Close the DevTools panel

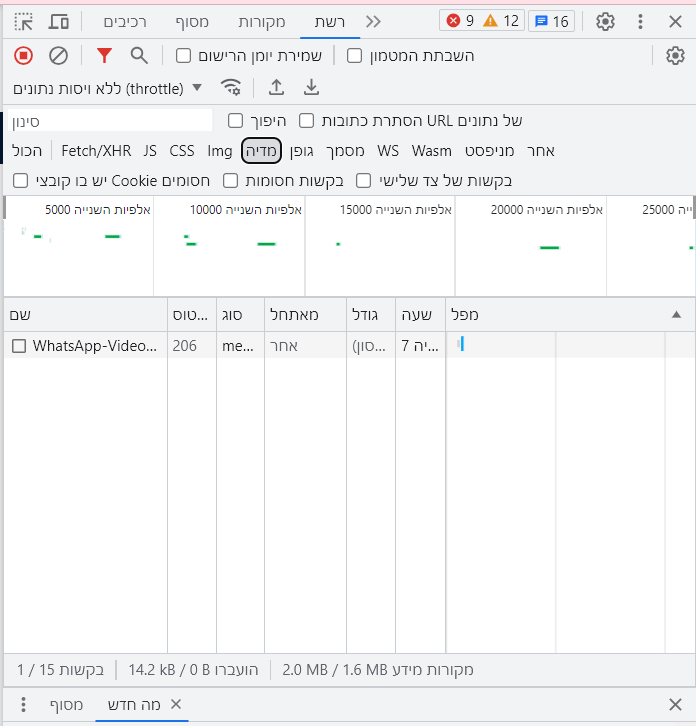675,22
